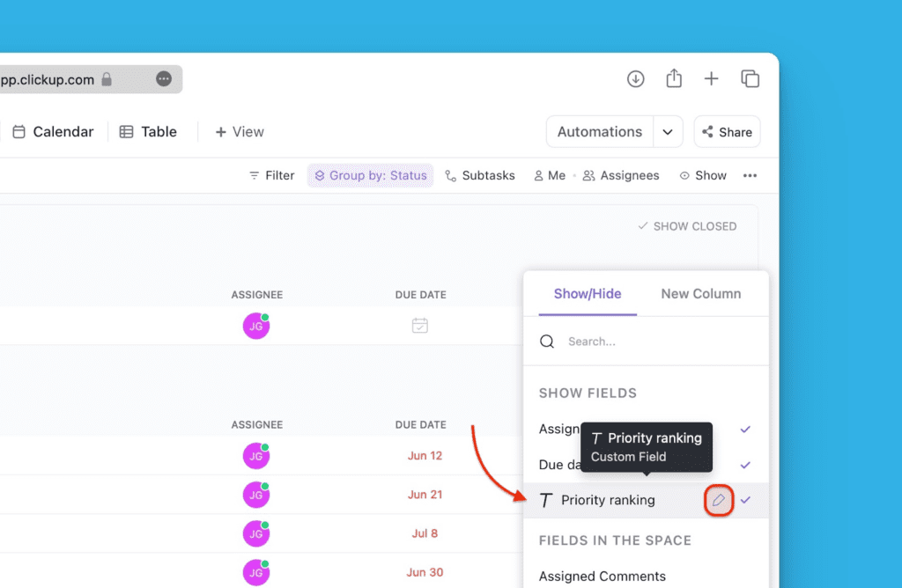This screenshot has width=902, height=588.
Task: Select the Assigned Comments field
Action: (x=603, y=577)
